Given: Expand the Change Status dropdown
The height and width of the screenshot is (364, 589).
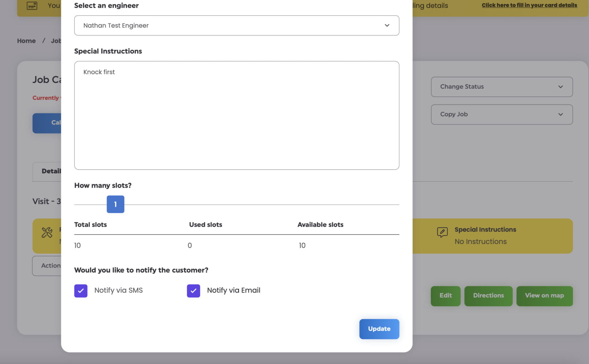Looking at the screenshot, I should (501, 87).
